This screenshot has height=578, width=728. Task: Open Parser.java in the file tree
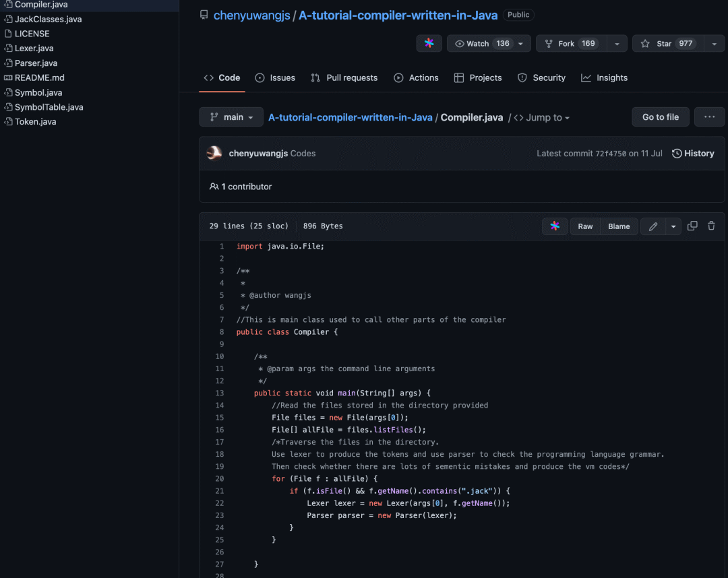click(x=36, y=63)
